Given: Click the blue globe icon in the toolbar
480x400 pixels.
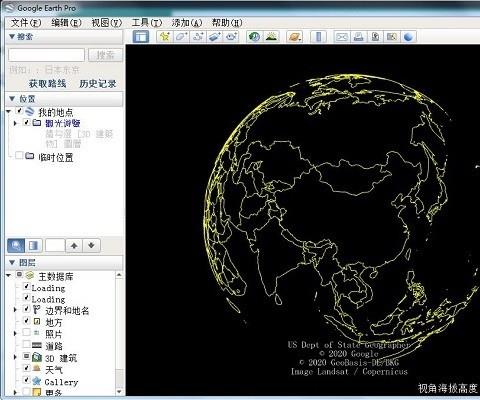Looking at the screenshot, I should (x=409, y=36).
